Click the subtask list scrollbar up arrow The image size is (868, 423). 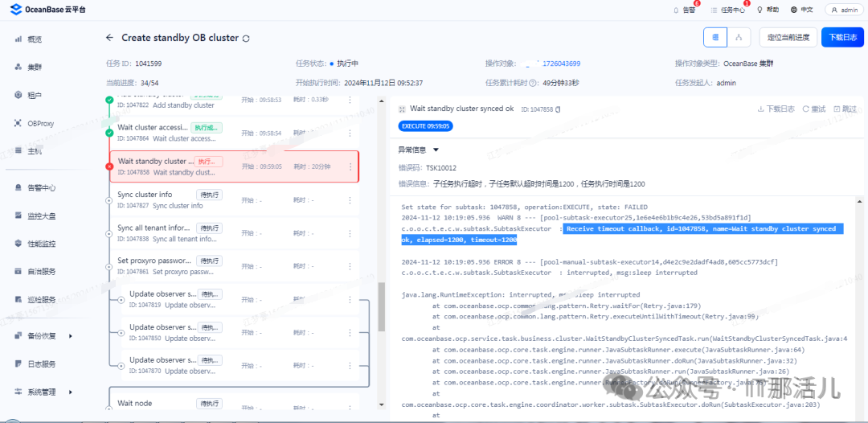[x=381, y=101]
